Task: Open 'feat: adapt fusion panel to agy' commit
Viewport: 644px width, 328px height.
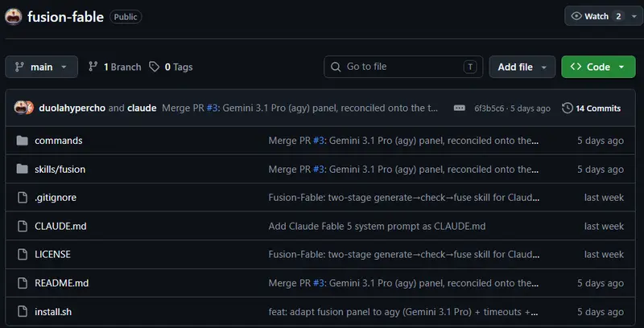Action: (x=403, y=312)
